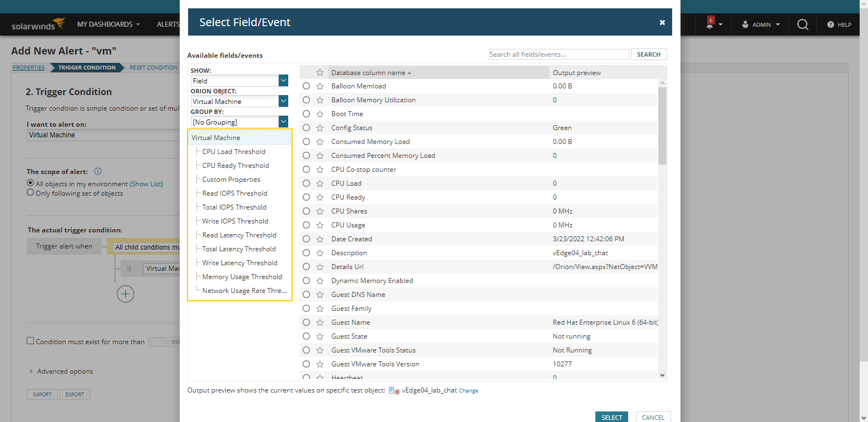Favorite the Boot Time field star

coord(320,114)
